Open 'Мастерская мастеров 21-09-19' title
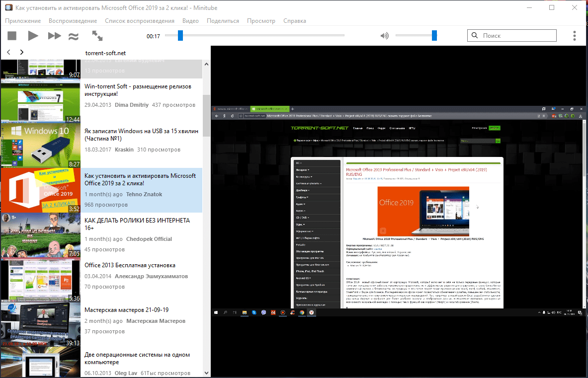This screenshot has width=588, height=378. [x=126, y=310]
